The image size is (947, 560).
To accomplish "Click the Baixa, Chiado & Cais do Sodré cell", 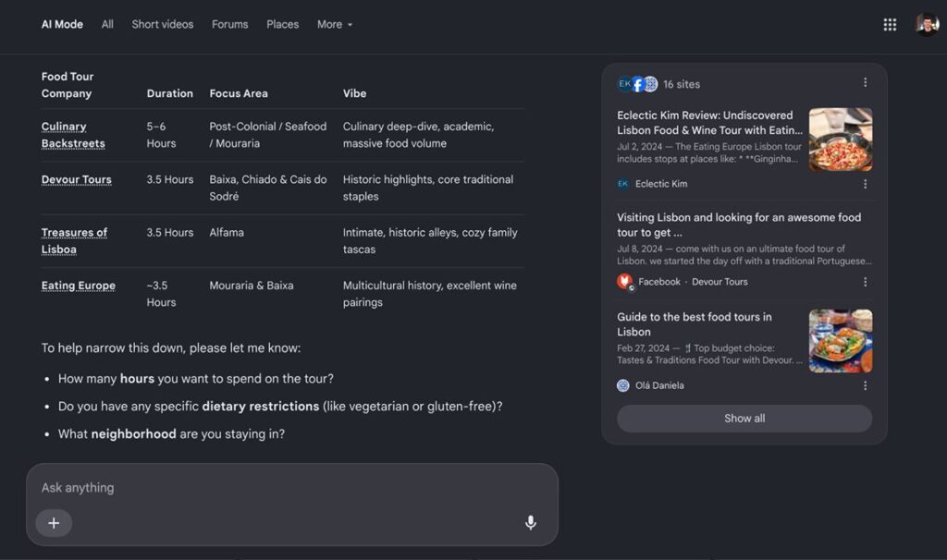I will [268, 189].
